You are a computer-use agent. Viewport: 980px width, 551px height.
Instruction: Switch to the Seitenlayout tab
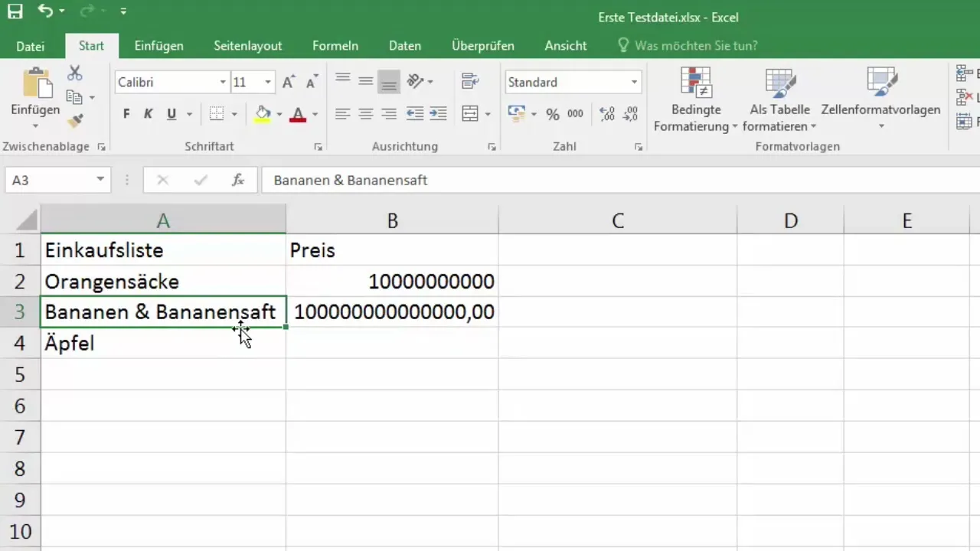pos(248,46)
